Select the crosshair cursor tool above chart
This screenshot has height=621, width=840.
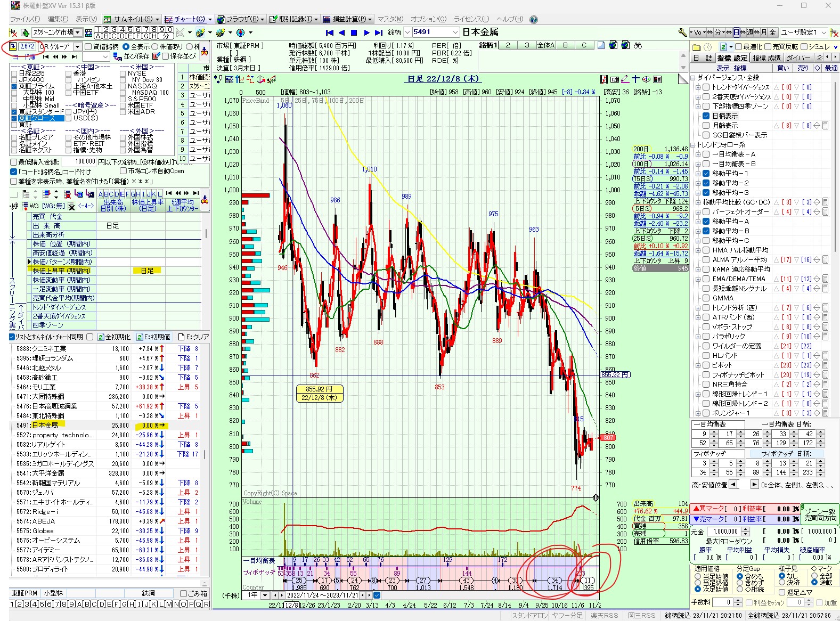[x=635, y=79]
